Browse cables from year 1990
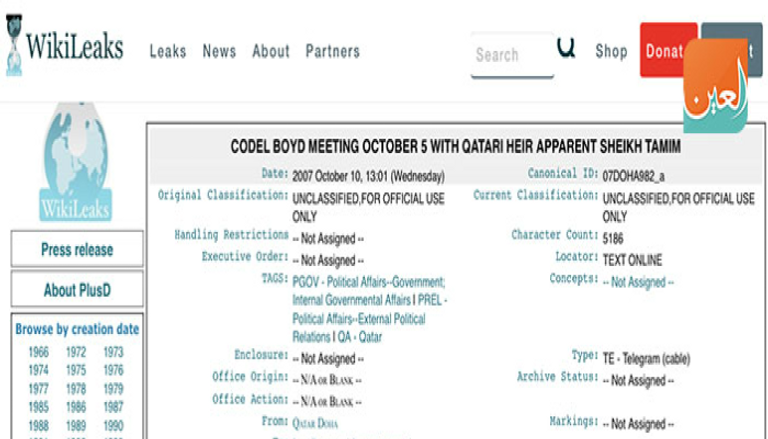 click(x=113, y=425)
